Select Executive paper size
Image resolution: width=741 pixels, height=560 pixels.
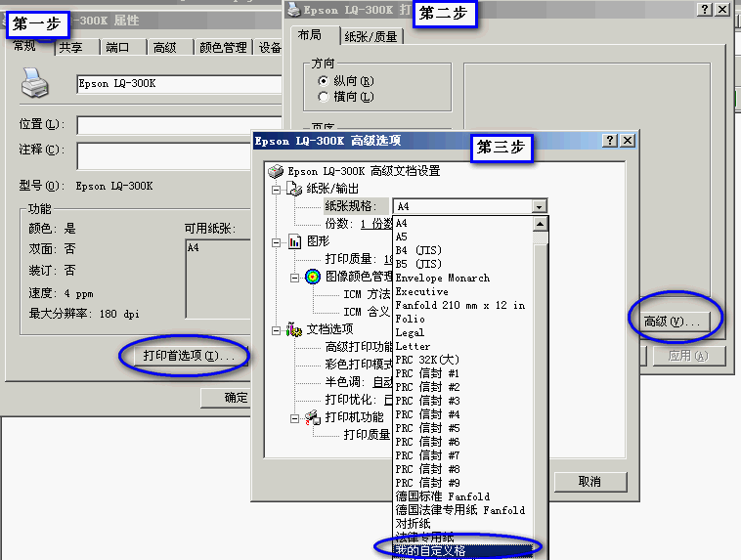pyautogui.click(x=463, y=291)
